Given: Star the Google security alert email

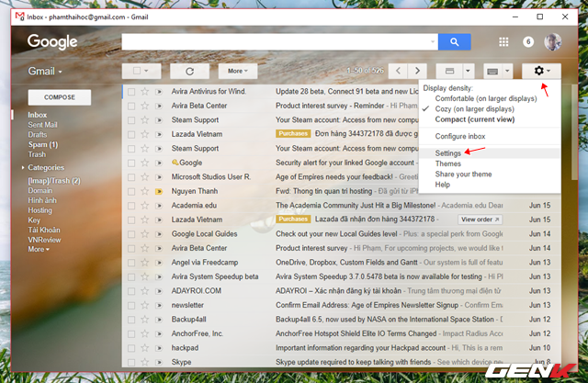Looking at the screenshot, I should pyautogui.click(x=145, y=163).
